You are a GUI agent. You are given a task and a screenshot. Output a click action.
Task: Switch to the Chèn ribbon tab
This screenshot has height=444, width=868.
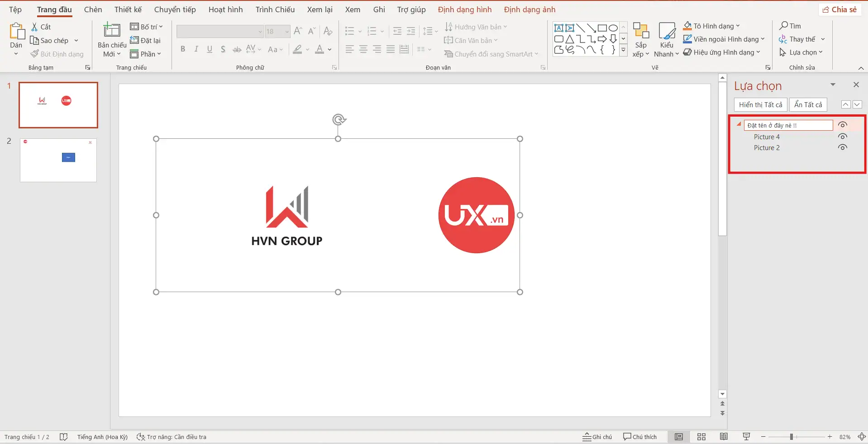tap(93, 9)
